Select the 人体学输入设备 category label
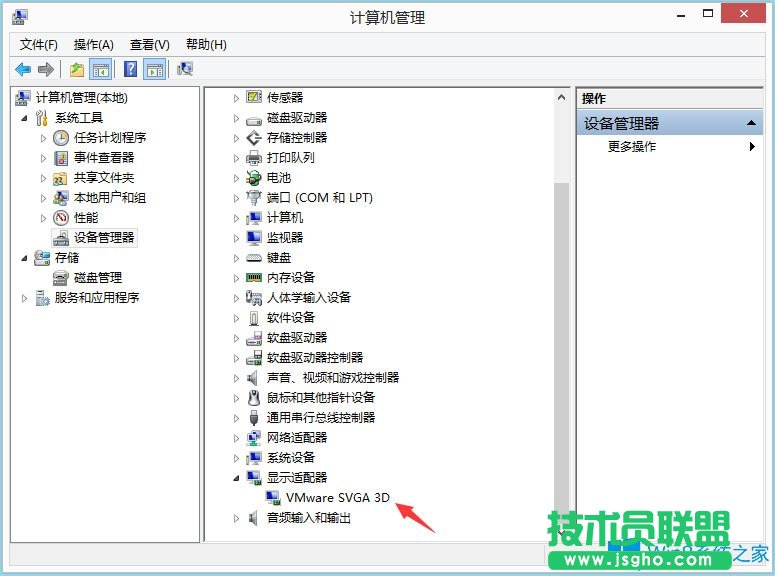The height and width of the screenshot is (576, 775). [309, 298]
